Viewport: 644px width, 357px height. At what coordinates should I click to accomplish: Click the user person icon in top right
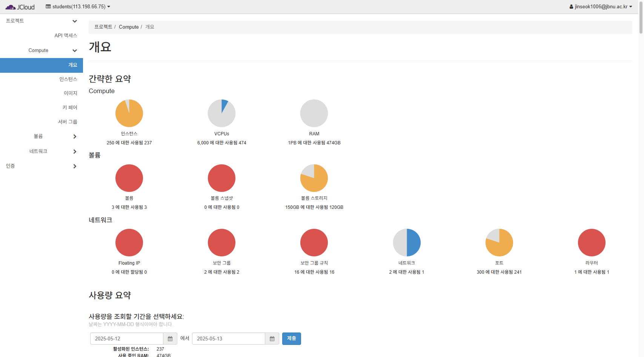tap(571, 6)
